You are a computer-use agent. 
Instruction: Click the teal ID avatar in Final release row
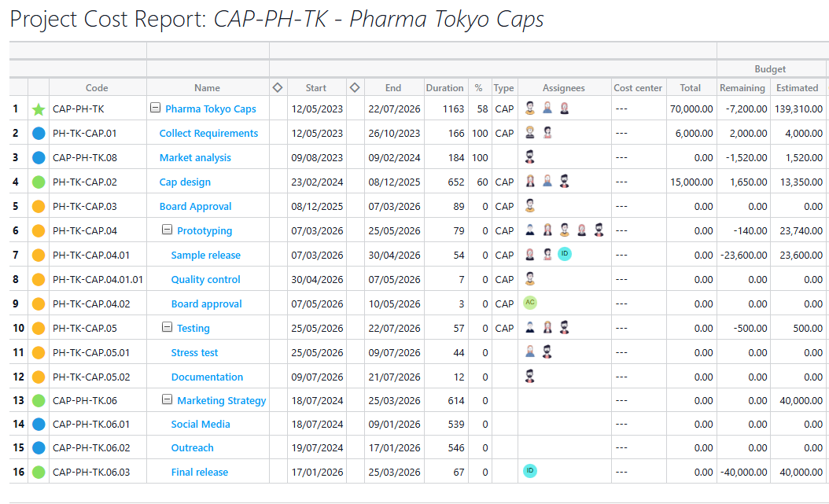tap(530, 471)
